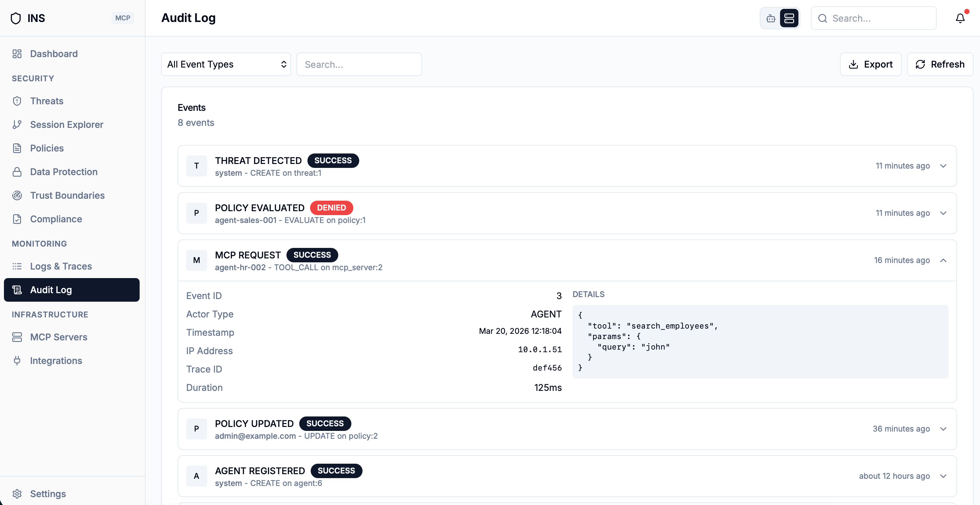The image size is (980, 505).
Task: Open the notifications bell
Action: [x=960, y=18]
